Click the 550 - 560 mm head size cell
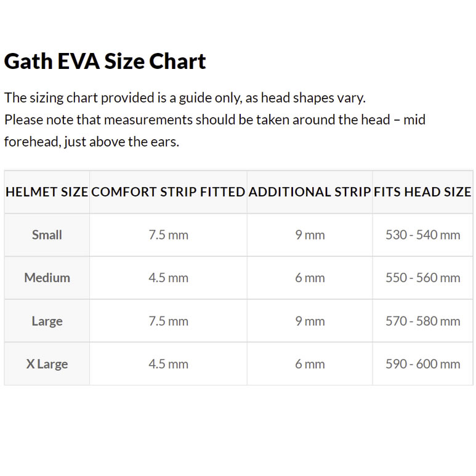The image size is (476, 476). click(x=422, y=278)
